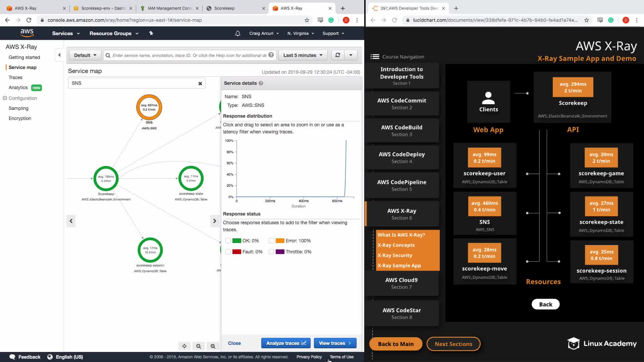
Task: Open the Last 5 minutes dropdown
Action: (x=303, y=55)
